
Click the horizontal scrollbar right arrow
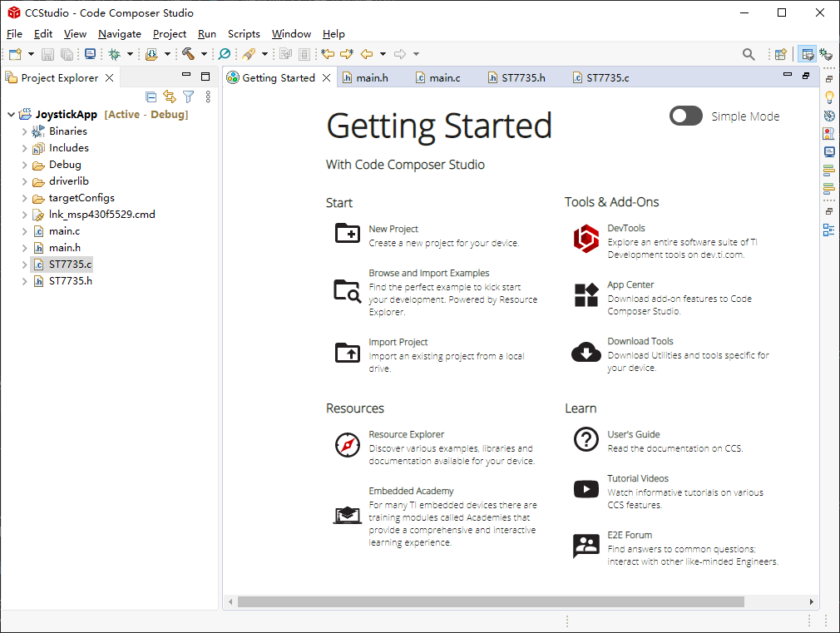coord(811,602)
